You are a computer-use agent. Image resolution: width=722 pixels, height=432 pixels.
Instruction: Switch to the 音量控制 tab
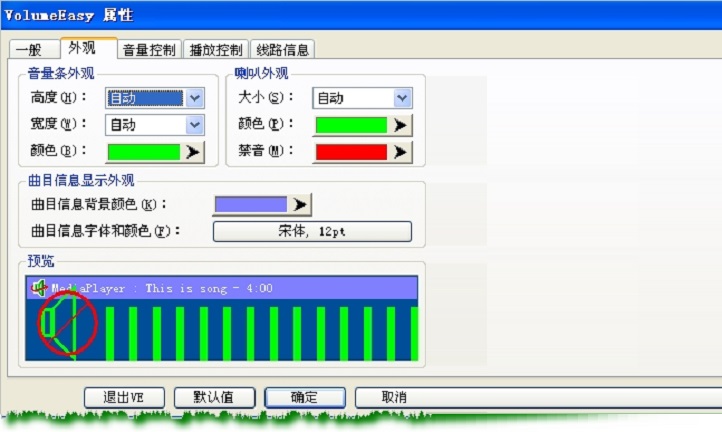point(148,50)
